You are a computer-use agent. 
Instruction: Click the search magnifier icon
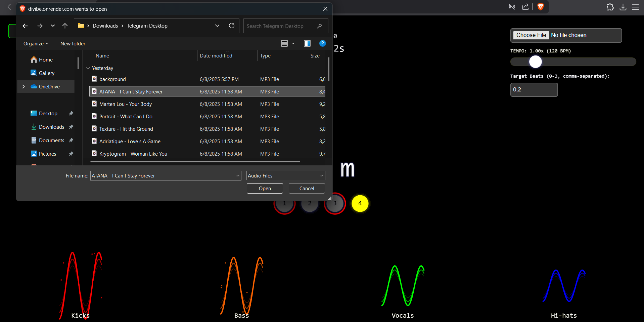[x=319, y=26]
